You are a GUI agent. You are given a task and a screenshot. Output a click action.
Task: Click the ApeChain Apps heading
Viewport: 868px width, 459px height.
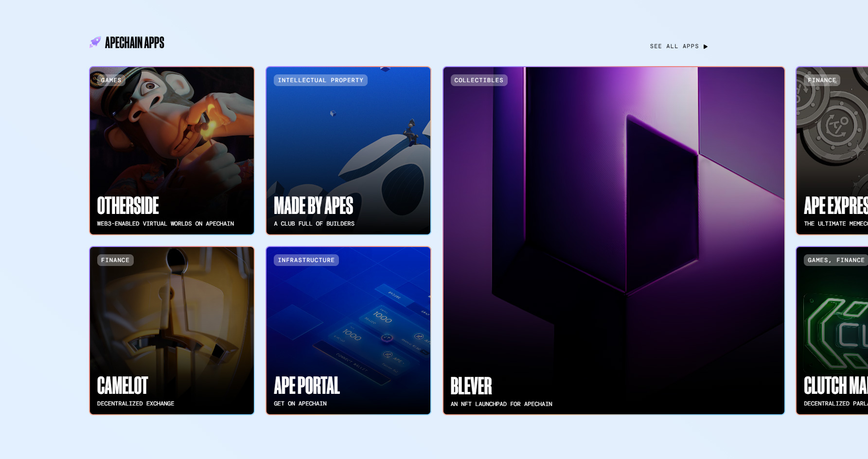click(x=135, y=43)
